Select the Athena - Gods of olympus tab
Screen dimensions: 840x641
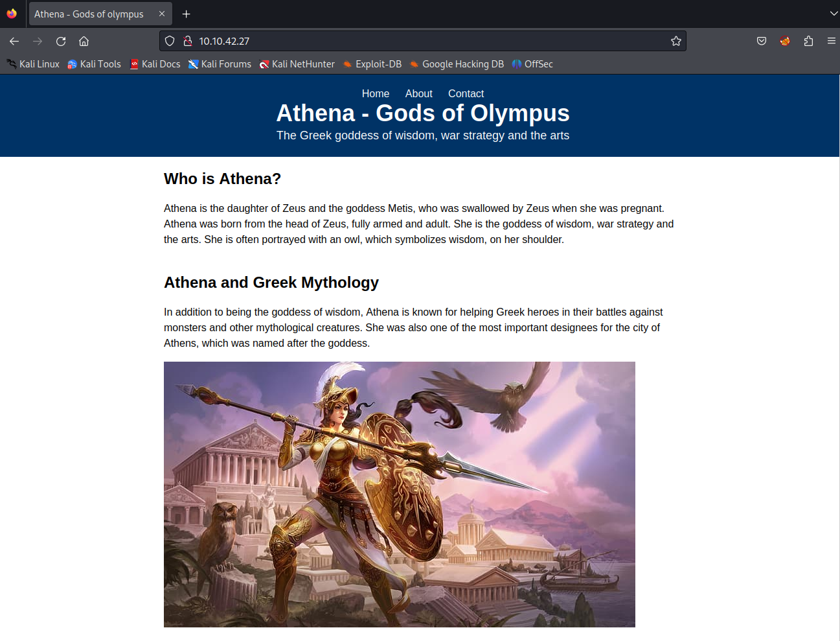pos(100,14)
